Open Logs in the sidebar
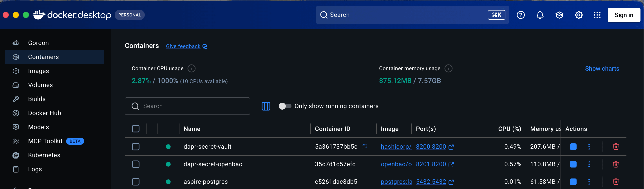Screen dimensions: 644x189 pos(54,169)
